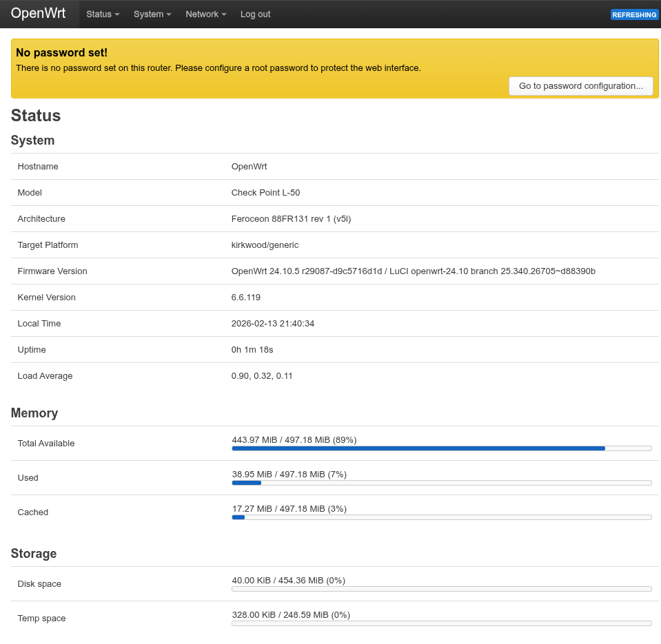The image size is (661, 644).
Task: Click the Kernel Version value 6.6.119
Action: [x=246, y=298]
